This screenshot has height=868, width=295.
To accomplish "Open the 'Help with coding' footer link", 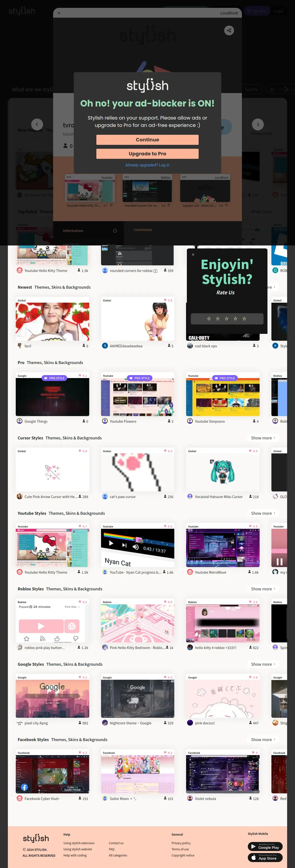I will [75, 855].
